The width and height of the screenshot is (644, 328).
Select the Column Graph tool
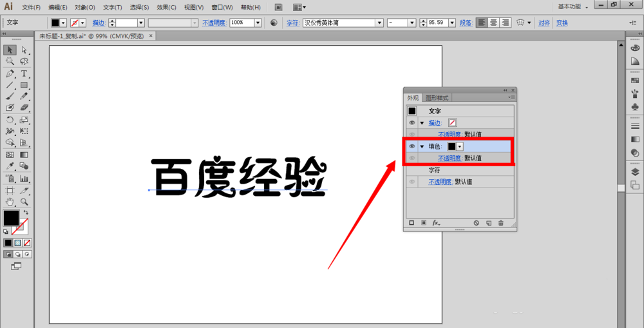click(x=24, y=178)
